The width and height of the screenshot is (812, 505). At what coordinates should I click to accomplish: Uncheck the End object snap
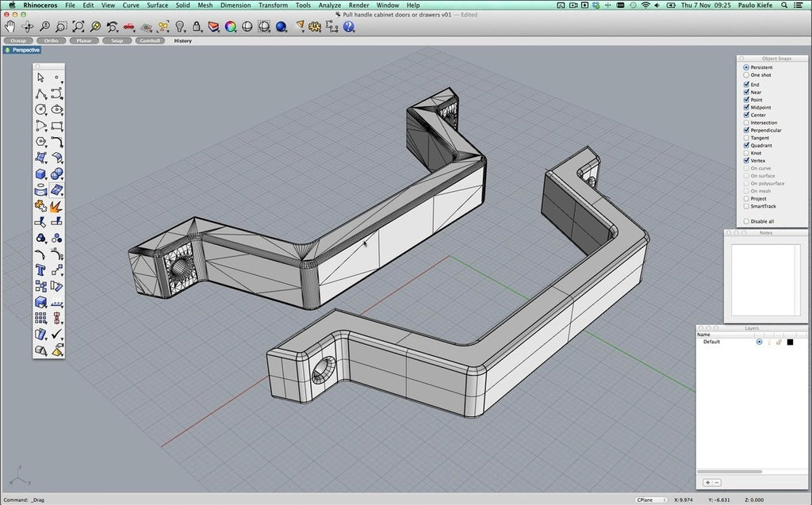tap(746, 84)
